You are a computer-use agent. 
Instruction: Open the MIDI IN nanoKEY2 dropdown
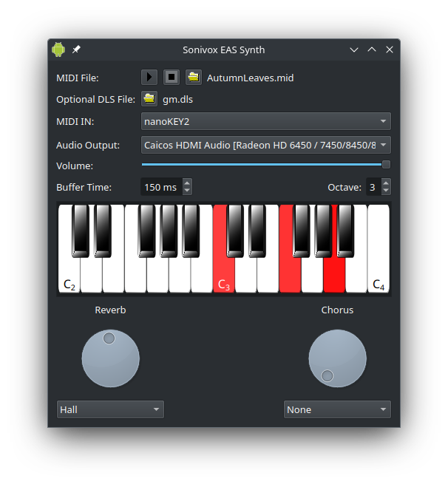click(x=266, y=121)
